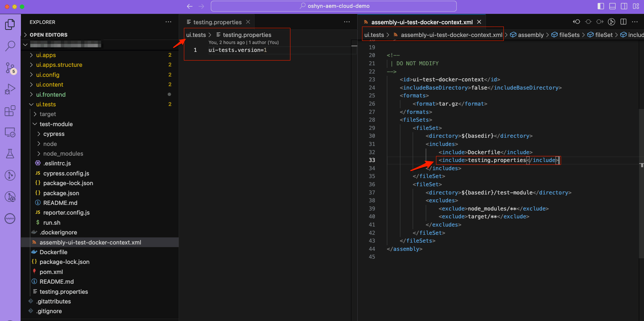The width and height of the screenshot is (644, 321).
Task: Click the split editor right icon
Action: [623, 22]
